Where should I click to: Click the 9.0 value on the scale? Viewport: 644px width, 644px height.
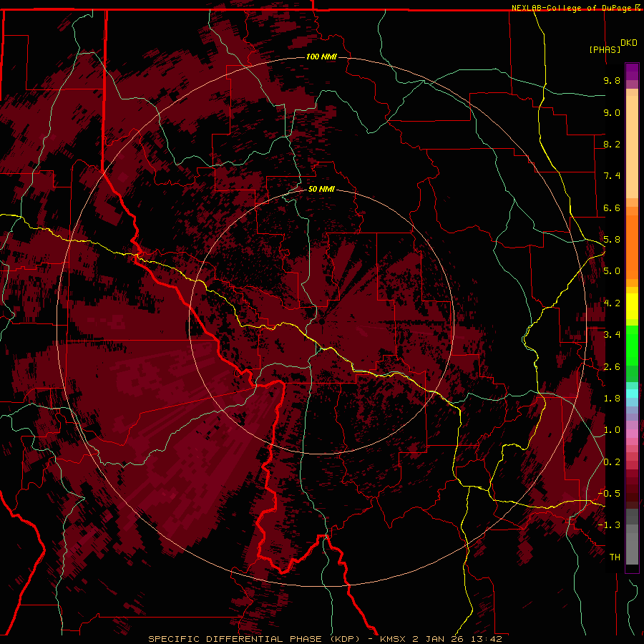coord(612,112)
